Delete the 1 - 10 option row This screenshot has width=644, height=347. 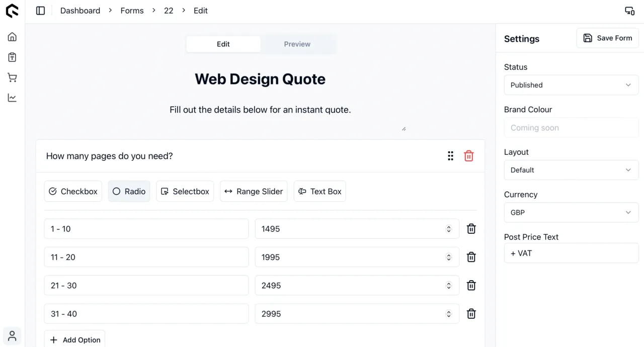coord(471,229)
